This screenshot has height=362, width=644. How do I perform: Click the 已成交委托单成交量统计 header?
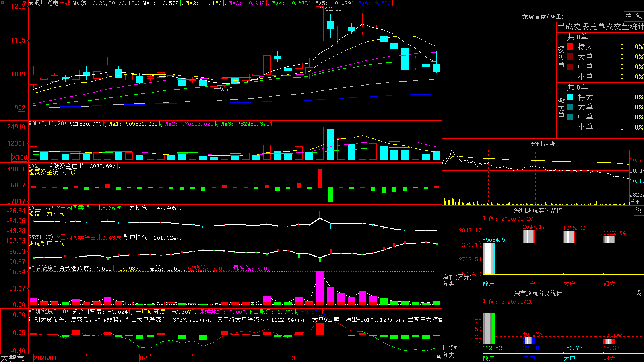coord(601,27)
